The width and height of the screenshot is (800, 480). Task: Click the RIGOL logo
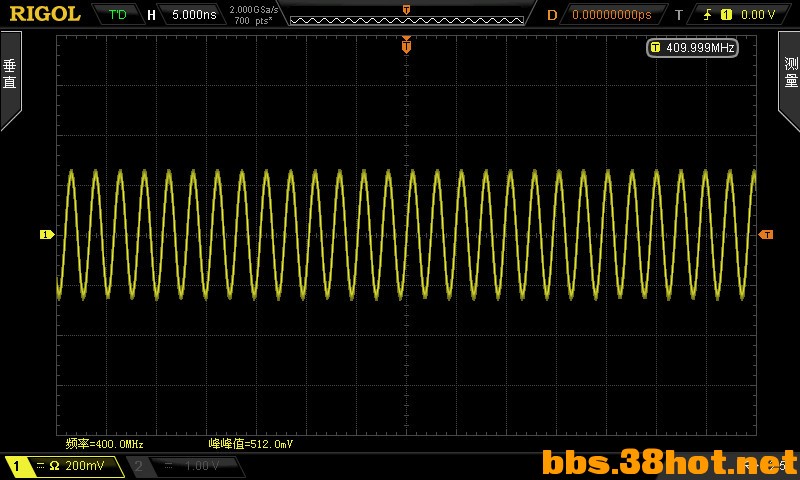click(45, 14)
